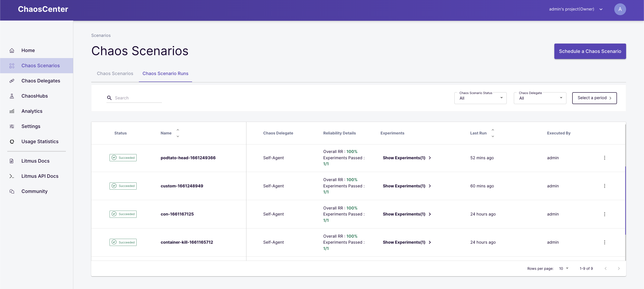Open the Select a period picker
Viewport: 644px width, 289px height.
coord(594,98)
